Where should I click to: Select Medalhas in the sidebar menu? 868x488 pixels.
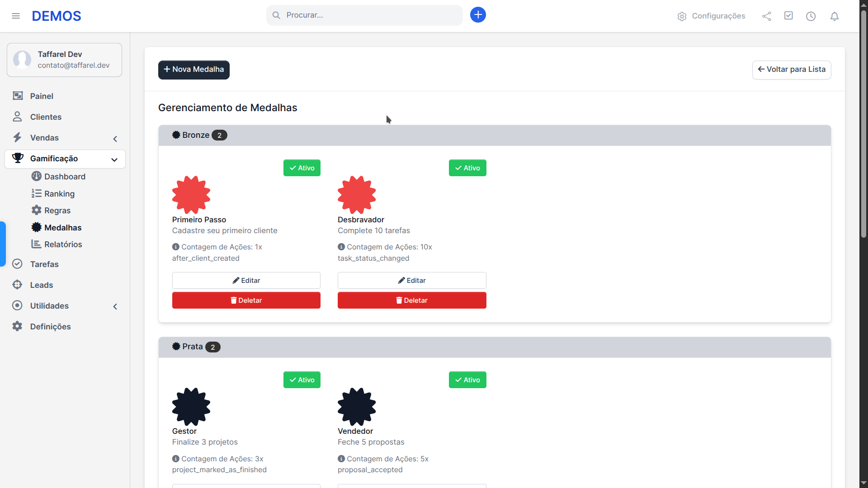(x=63, y=227)
